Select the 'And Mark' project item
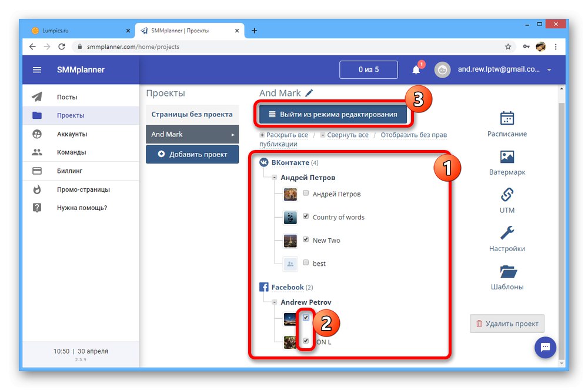 (192, 134)
